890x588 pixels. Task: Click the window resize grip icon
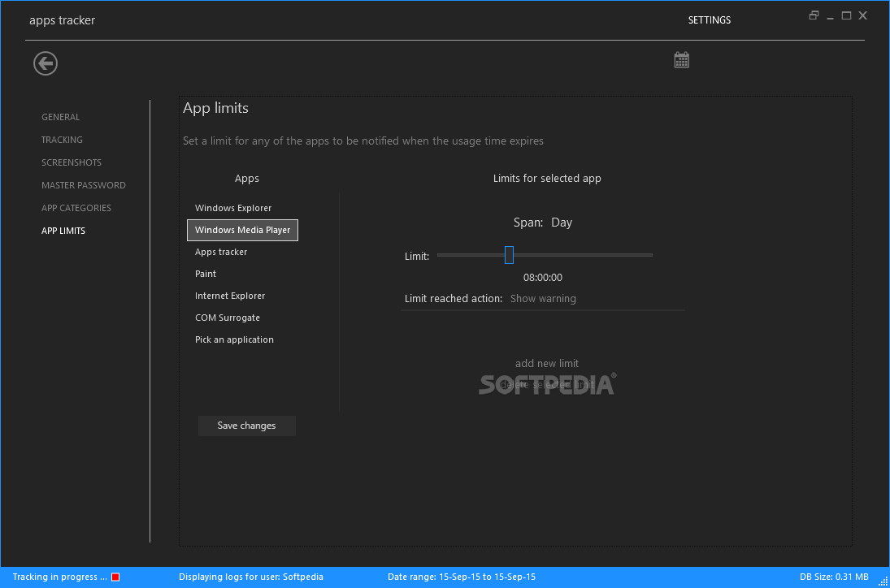point(883,582)
